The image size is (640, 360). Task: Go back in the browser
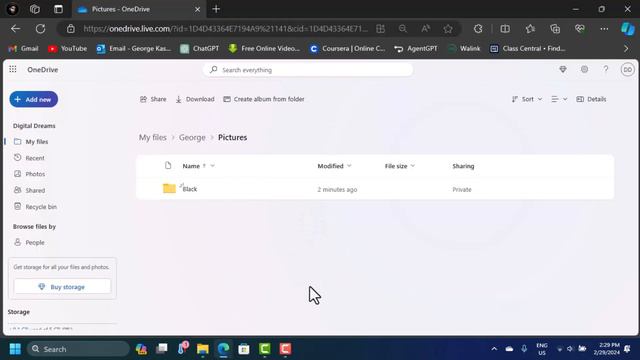coord(16,29)
